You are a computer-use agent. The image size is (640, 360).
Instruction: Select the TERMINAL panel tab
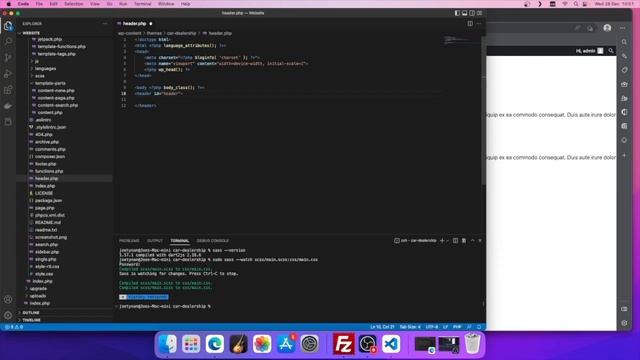click(180, 241)
